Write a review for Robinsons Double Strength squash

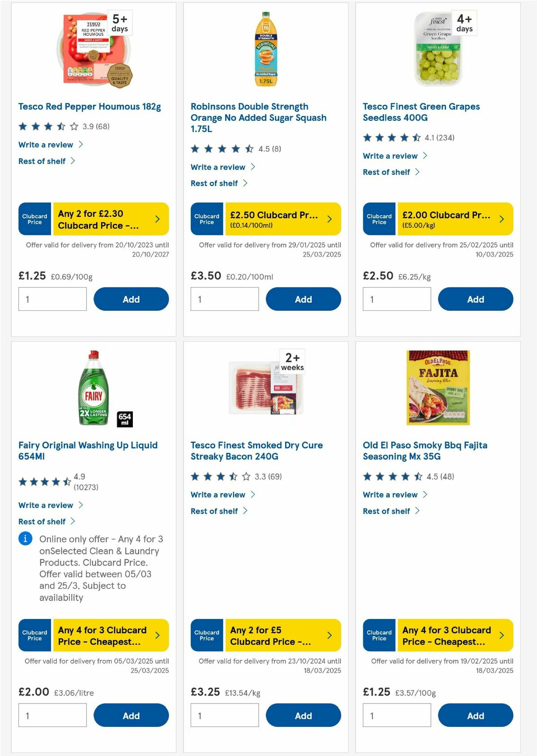pos(217,167)
